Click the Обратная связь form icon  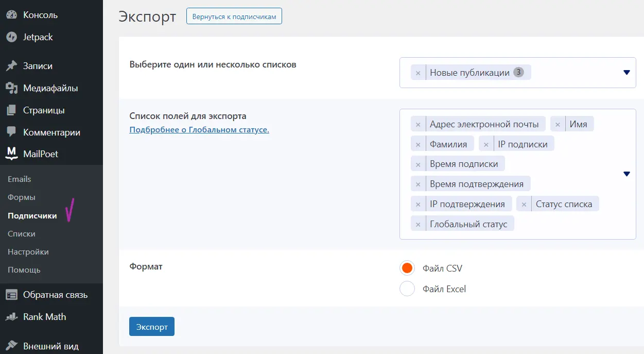(11, 295)
